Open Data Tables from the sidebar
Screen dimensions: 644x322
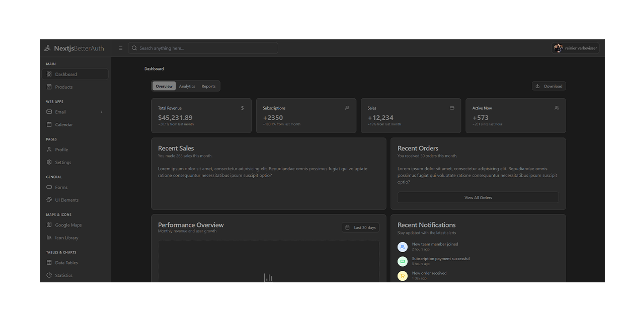tap(66, 262)
